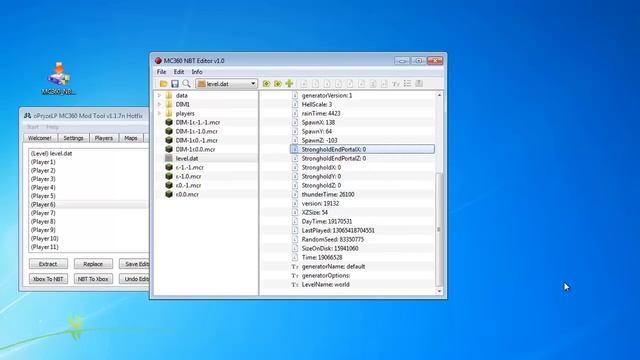Click the green plus add icon
The height and width of the screenshot is (360, 640).
289,84
